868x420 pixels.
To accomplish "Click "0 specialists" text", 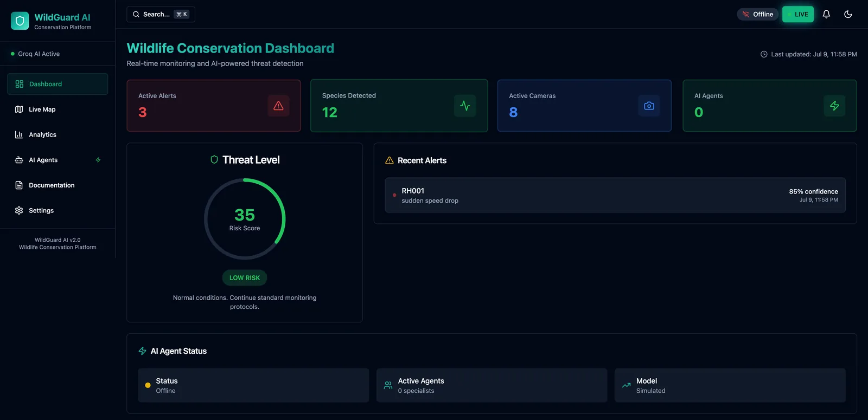I will (416, 391).
